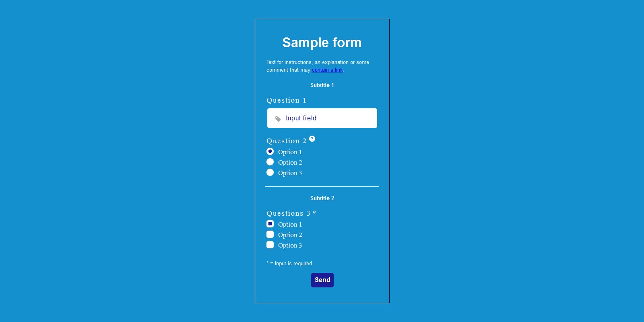This screenshot has height=322, width=644.
Task: Open the Question 2 help icon
Action: pyautogui.click(x=312, y=139)
